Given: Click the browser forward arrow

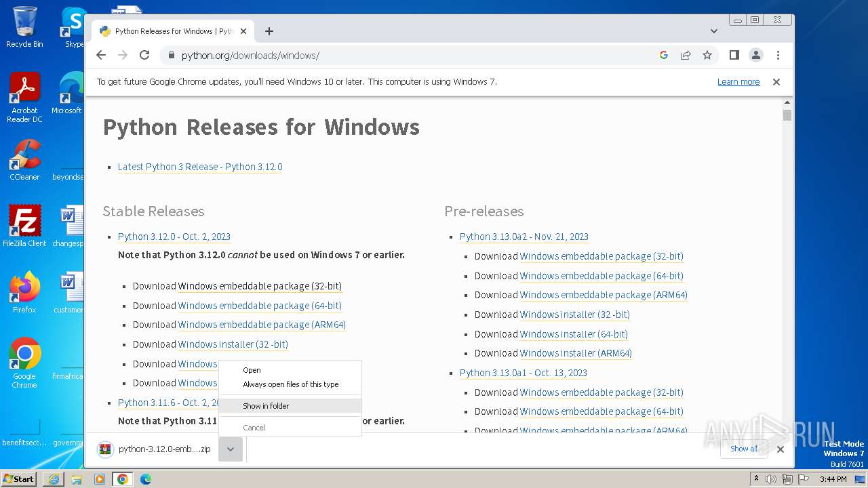Looking at the screenshot, I should pyautogui.click(x=123, y=55).
